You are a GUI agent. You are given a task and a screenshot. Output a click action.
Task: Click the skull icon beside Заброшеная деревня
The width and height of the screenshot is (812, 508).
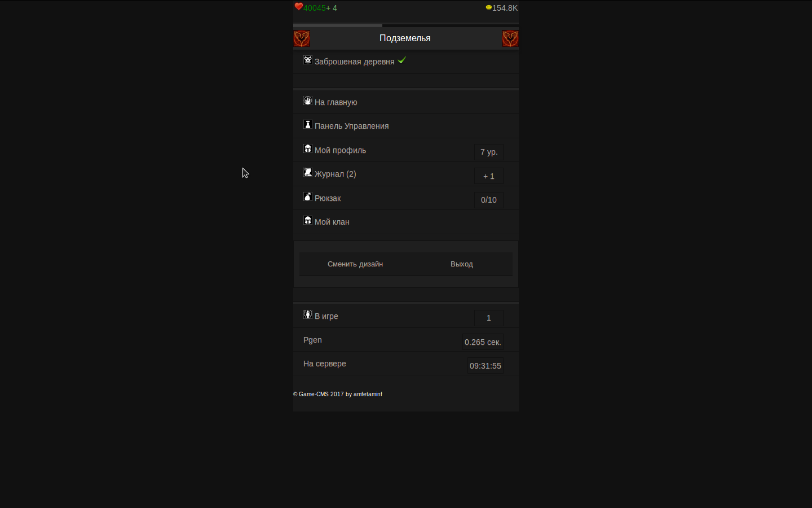[x=308, y=60]
